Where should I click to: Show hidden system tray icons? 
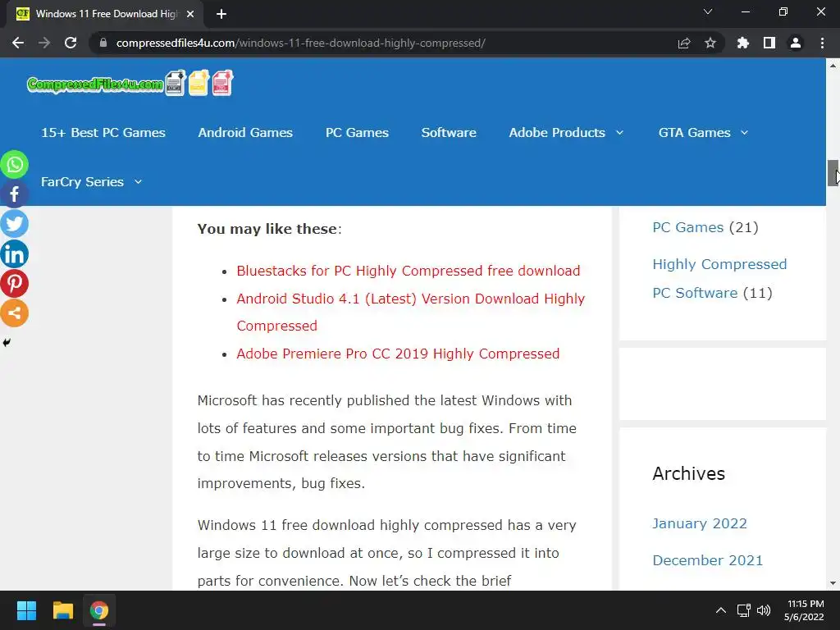[x=721, y=610]
